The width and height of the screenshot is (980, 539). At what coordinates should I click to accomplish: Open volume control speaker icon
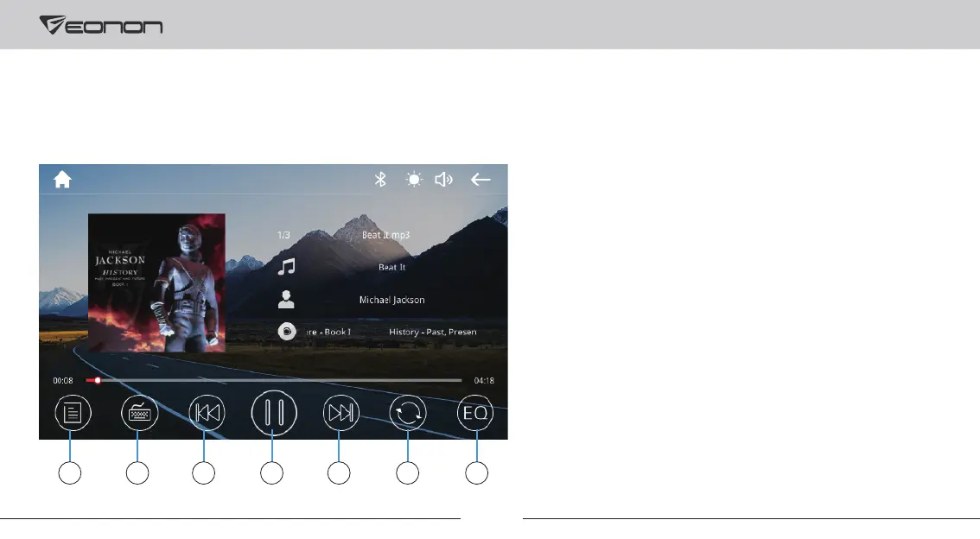(443, 180)
